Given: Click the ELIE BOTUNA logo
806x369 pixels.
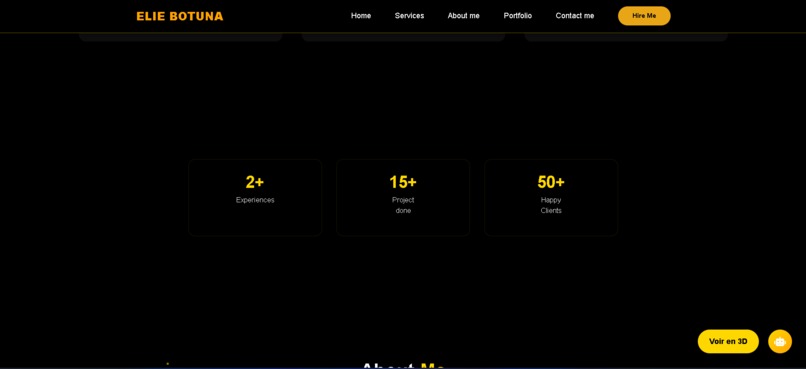Looking at the screenshot, I should pos(180,16).
